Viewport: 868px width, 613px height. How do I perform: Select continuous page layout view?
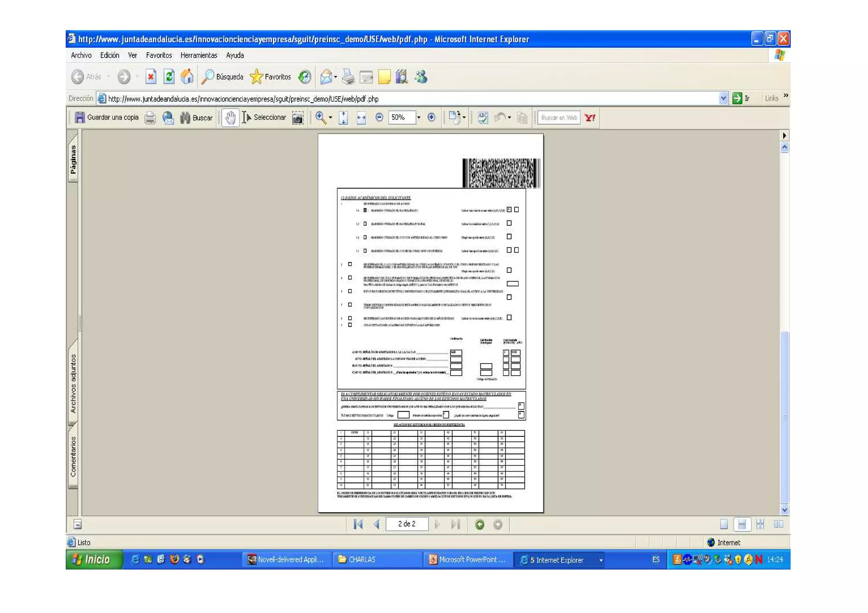(742, 524)
